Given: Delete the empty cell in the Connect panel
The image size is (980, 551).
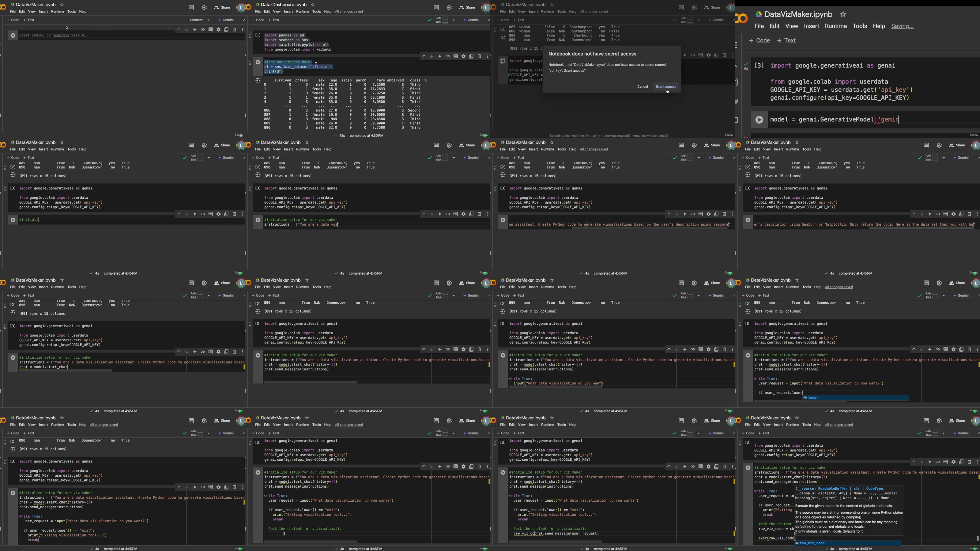Looking at the screenshot, I should coord(234,29).
